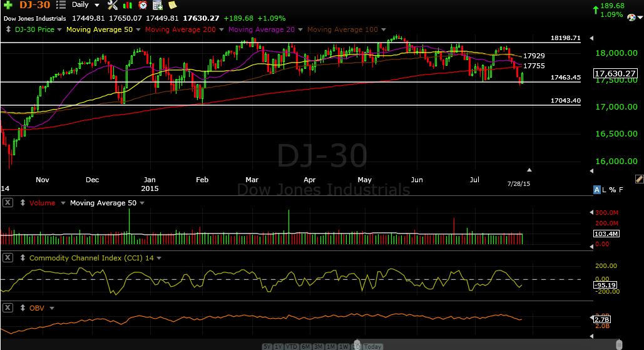Click the 18198.71 resistance line label
The width and height of the screenshot is (644, 350).
(566, 38)
